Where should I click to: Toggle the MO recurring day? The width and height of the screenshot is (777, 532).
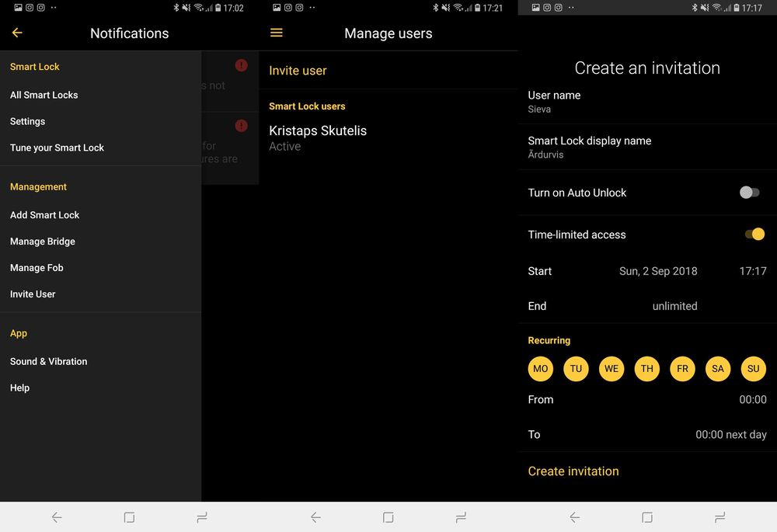(541, 369)
